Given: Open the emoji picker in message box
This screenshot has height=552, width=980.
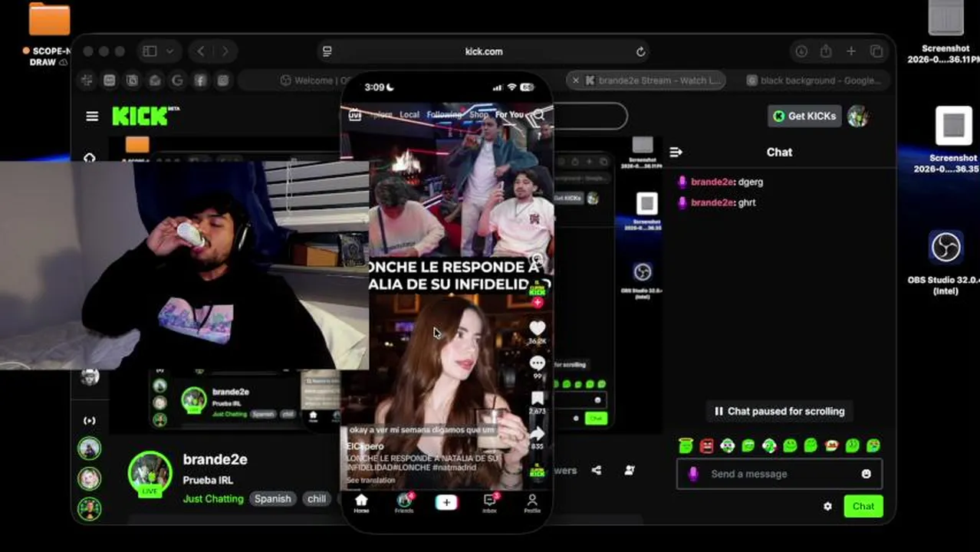Looking at the screenshot, I should click(x=867, y=474).
